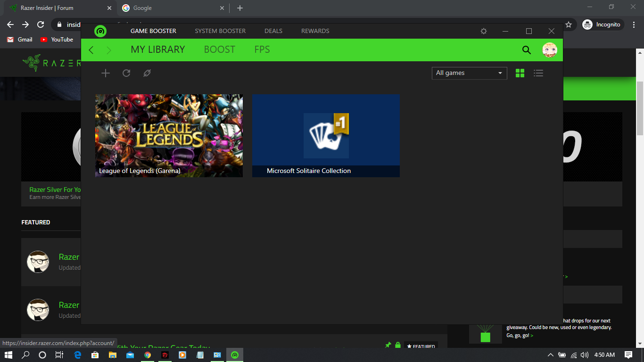The width and height of the screenshot is (644, 362).
Task: Launch Microsoft Edge from taskbar
Action: [78, 355]
